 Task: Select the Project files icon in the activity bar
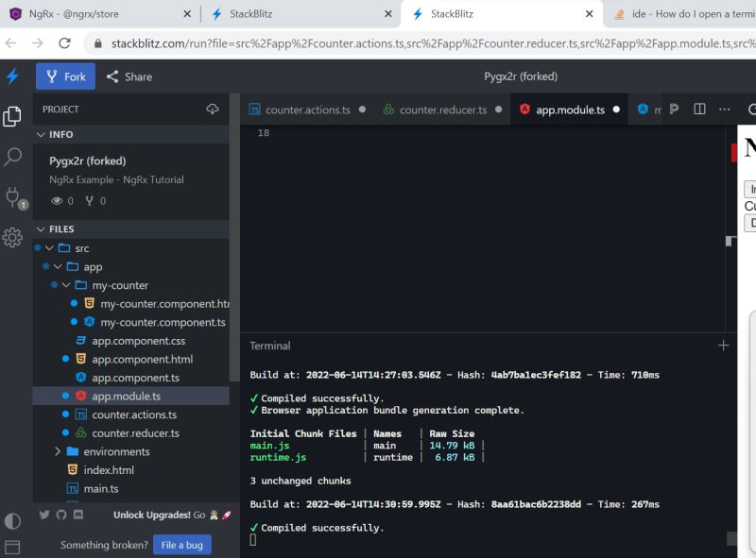pos(12,115)
